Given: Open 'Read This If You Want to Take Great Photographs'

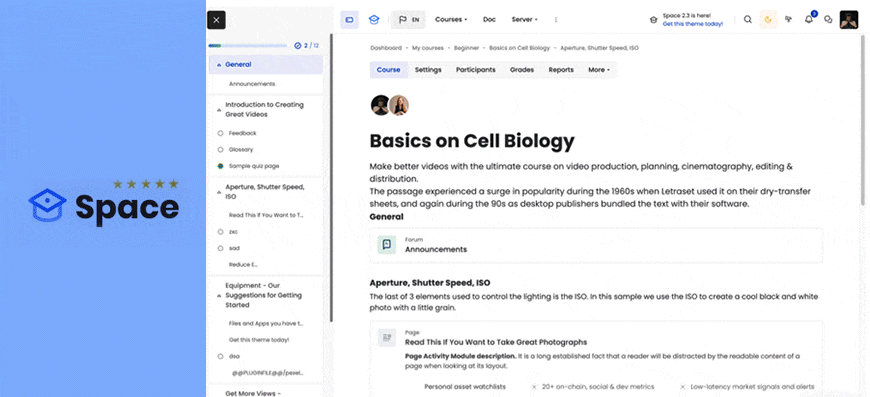Looking at the screenshot, I should (x=495, y=342).
